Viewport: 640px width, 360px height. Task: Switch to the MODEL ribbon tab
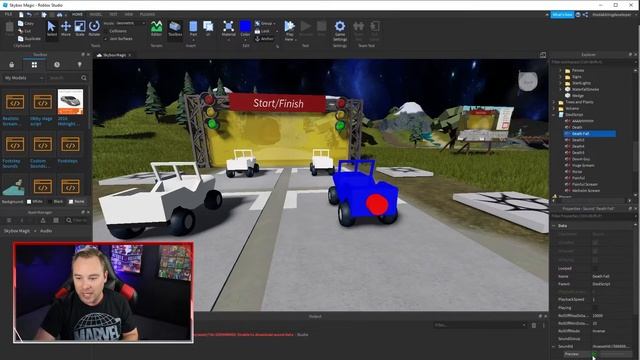(96, 14)
